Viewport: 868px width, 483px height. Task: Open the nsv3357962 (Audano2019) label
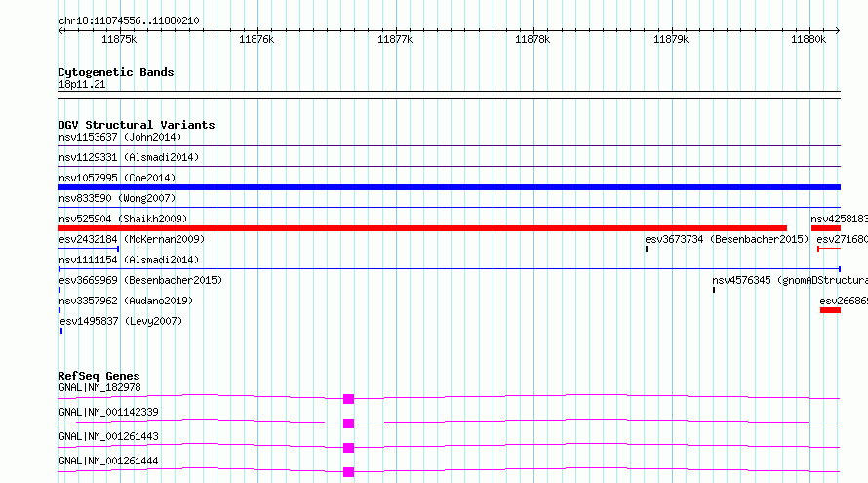click(x=126, y=301)
